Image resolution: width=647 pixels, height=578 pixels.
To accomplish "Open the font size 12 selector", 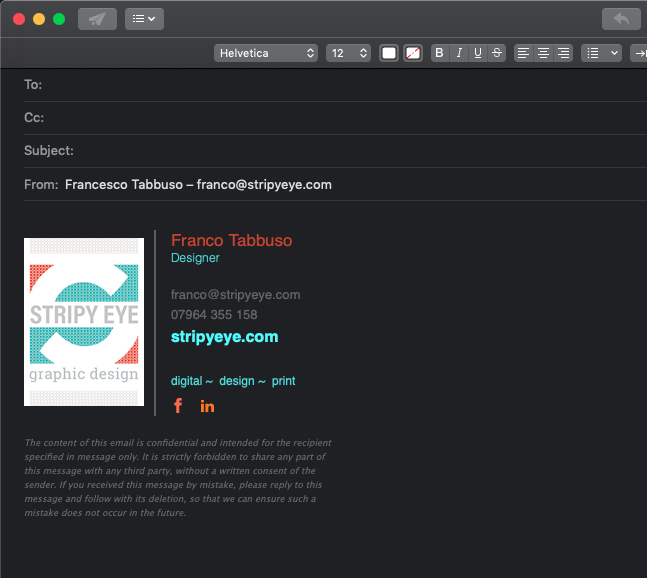I will coord(348,53).
